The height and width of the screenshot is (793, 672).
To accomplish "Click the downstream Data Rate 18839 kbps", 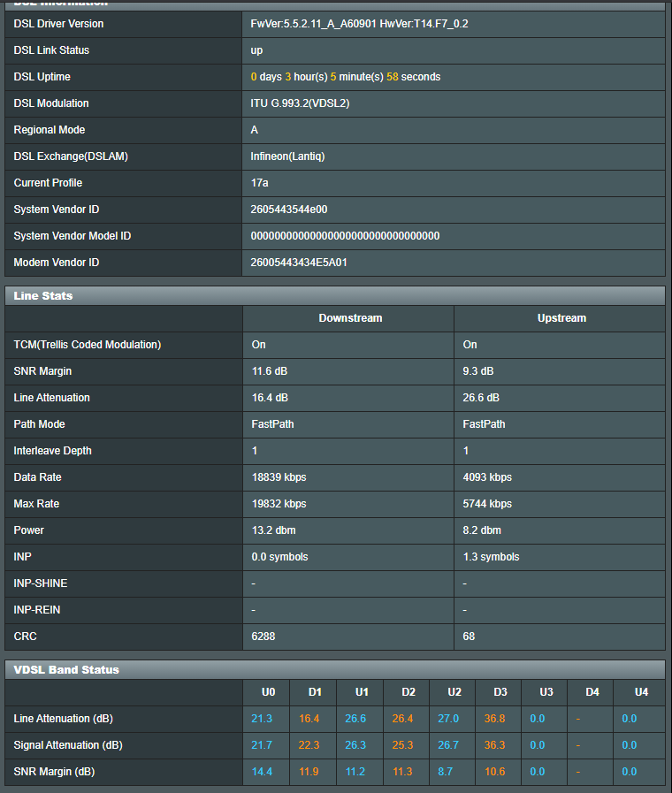I will (x=279, y=477).
